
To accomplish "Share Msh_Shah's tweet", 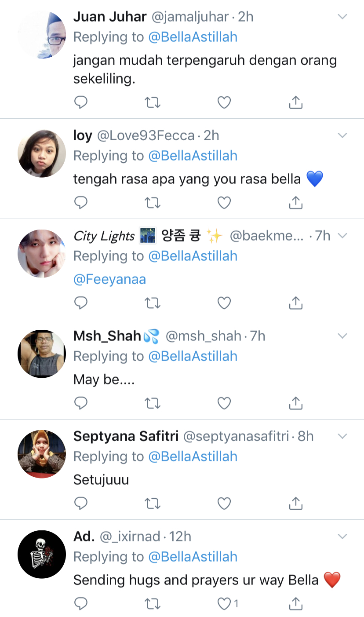I will 296,403.
